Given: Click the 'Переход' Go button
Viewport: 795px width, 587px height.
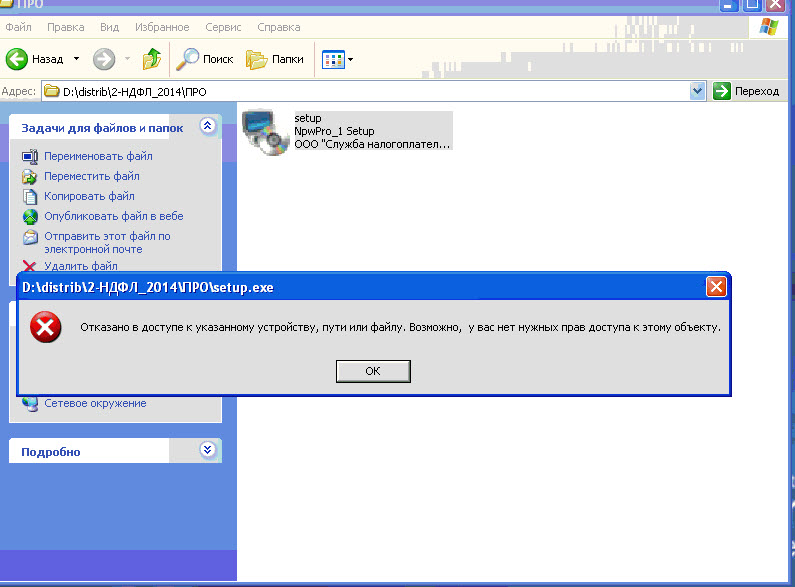Looking at the screenshot, I should 746,91.
